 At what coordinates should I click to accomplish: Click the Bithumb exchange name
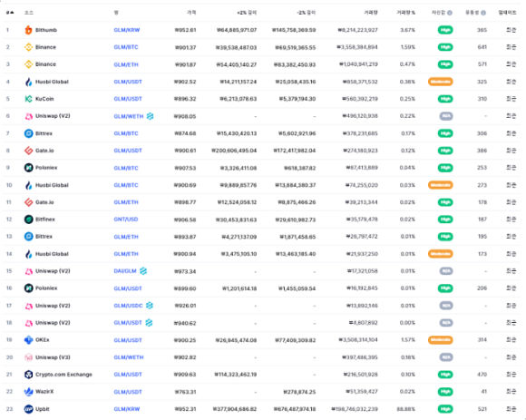[x=46, y=30]
